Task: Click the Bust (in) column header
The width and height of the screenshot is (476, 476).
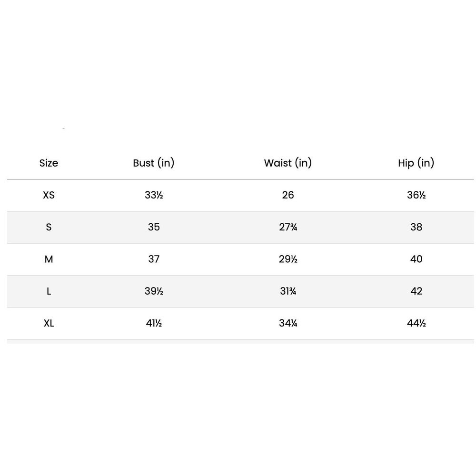Action: click(154, 163)
